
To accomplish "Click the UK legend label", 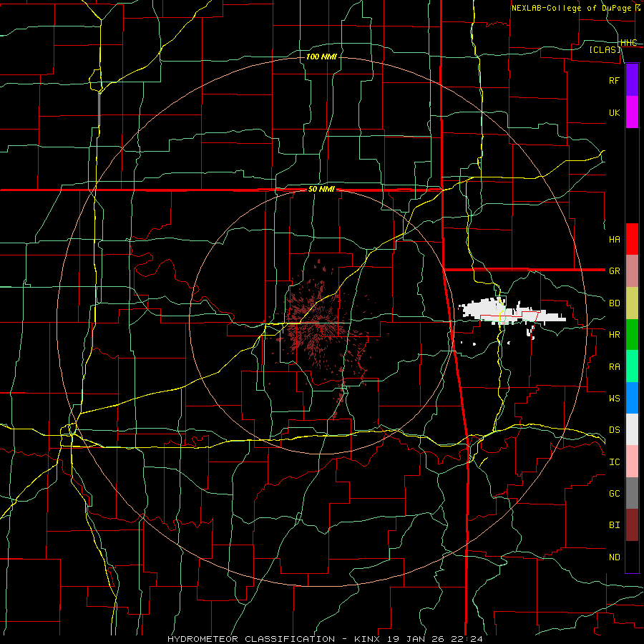I will 615,112.
